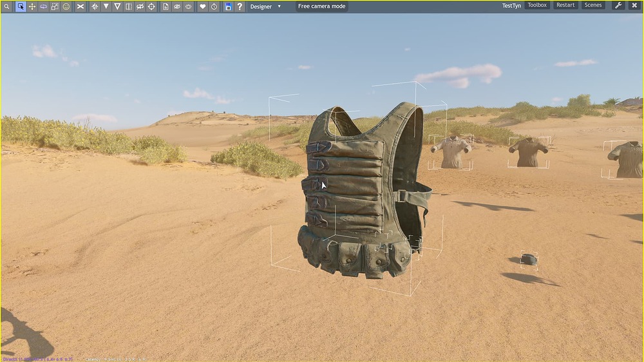
Task: Toggle the second eye icon with outline
Action: [189, 6]
